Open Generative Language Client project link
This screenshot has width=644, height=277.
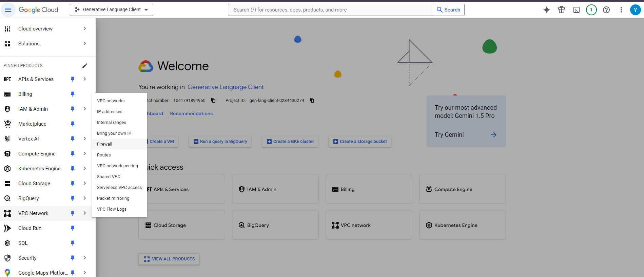click(x=226, y=87)
